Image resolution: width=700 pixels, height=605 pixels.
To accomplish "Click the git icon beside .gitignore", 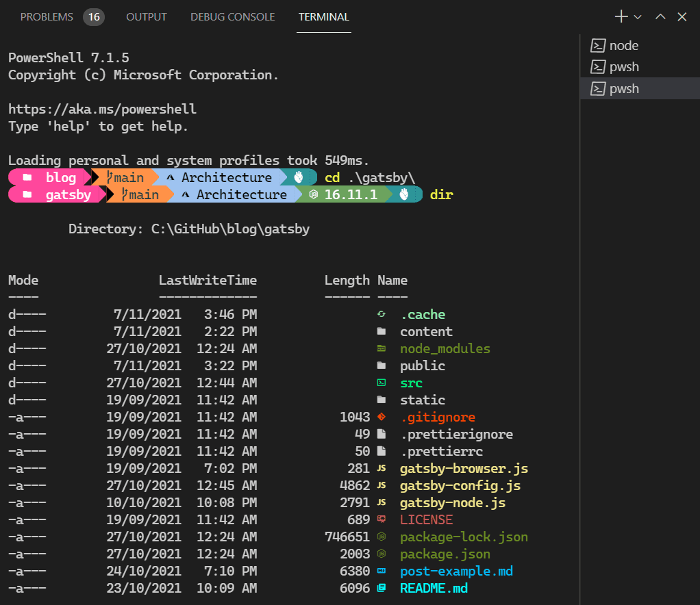I will point(382,417).
